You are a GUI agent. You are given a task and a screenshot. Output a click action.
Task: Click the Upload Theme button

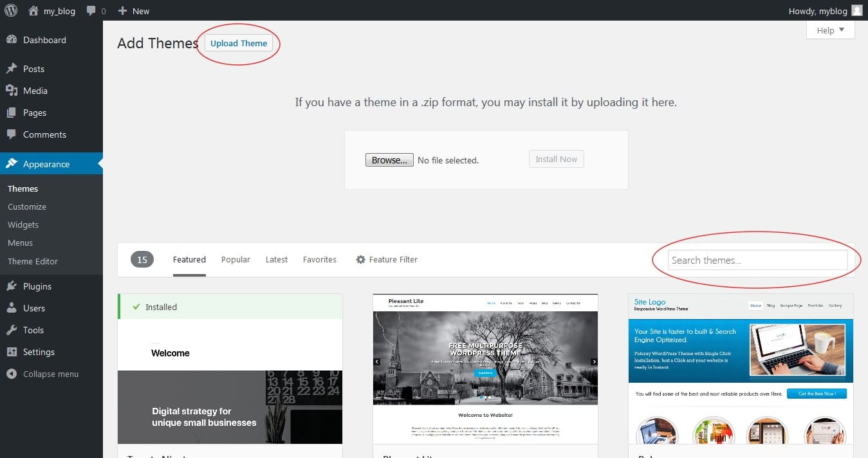239,43
